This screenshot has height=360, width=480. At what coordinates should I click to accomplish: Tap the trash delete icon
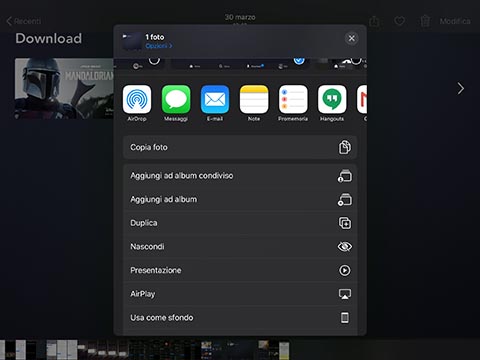tap(425, 21)
